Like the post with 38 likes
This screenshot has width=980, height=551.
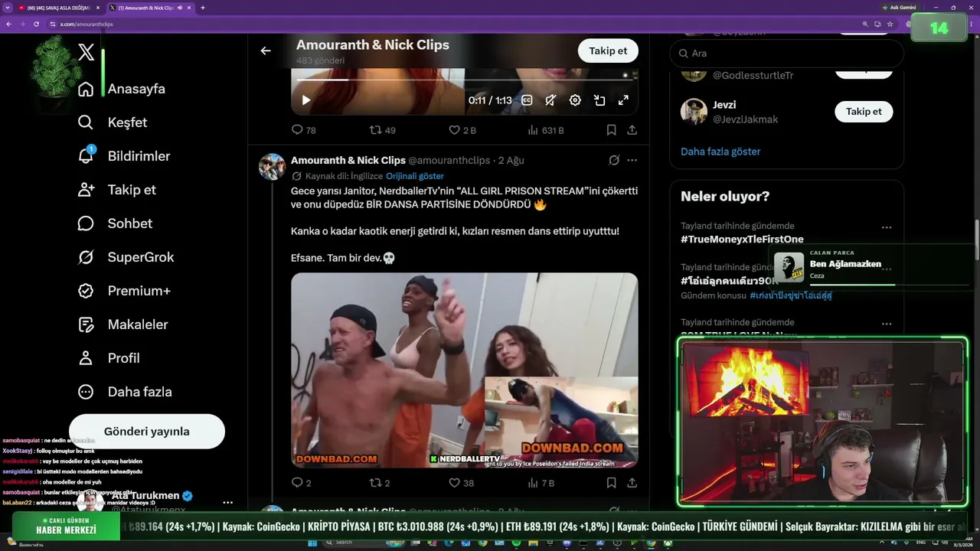pos(461,483)
